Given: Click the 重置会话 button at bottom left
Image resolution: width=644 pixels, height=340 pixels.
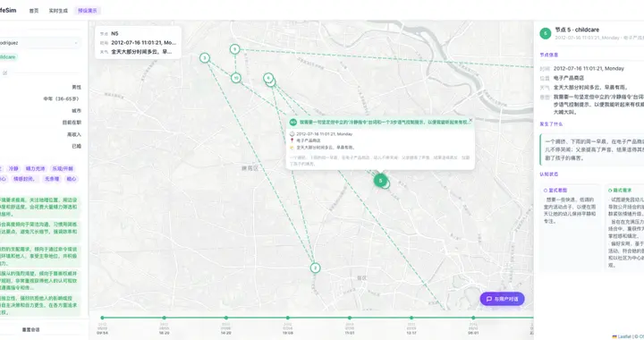Looking at the screenshot, I should coord(31,330).
